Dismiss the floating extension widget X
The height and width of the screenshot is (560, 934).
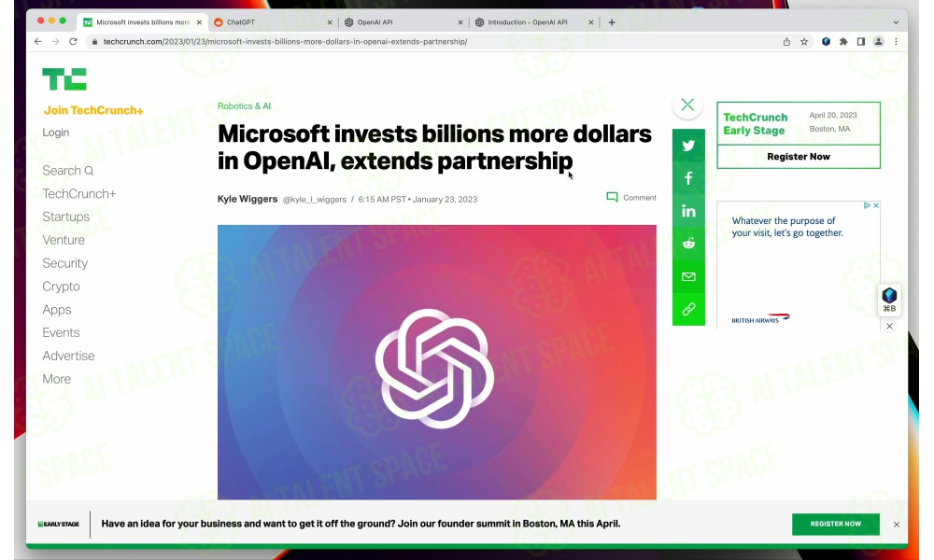[889, 326]
